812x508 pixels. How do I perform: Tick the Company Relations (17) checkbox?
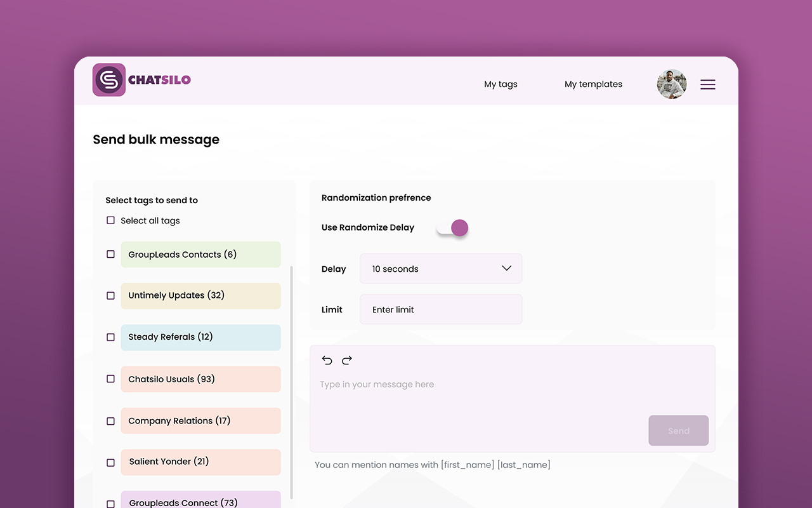click(110, 421)
